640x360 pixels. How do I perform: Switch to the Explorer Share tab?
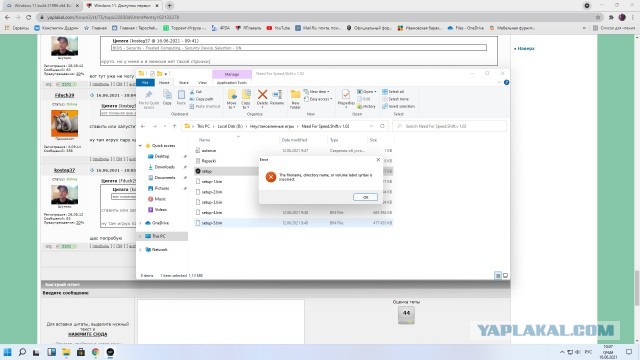[x=184, y=82]
